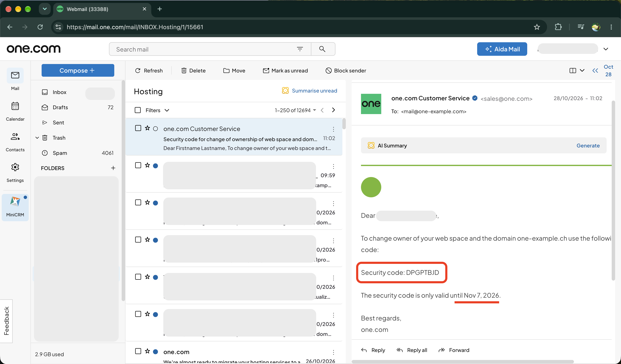The image size is (621, 364).
Task: Add a new folder with plus icon
Action: tap(113, 168)
